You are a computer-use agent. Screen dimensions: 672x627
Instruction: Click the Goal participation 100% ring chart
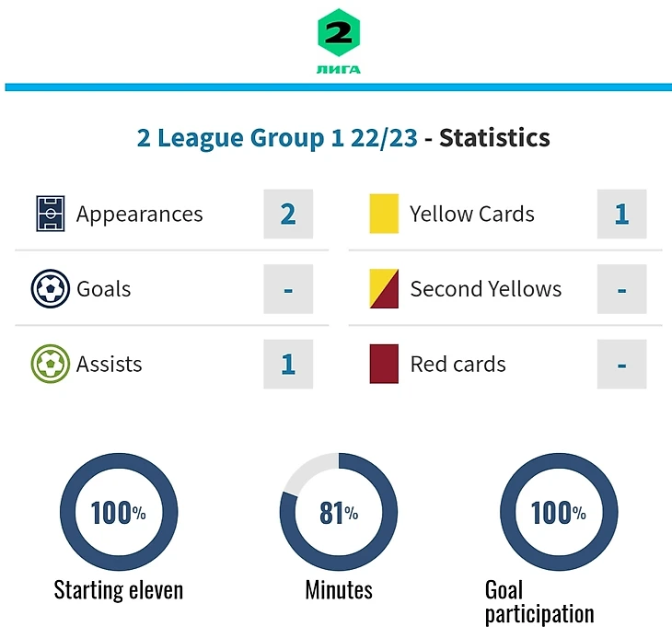558,512
